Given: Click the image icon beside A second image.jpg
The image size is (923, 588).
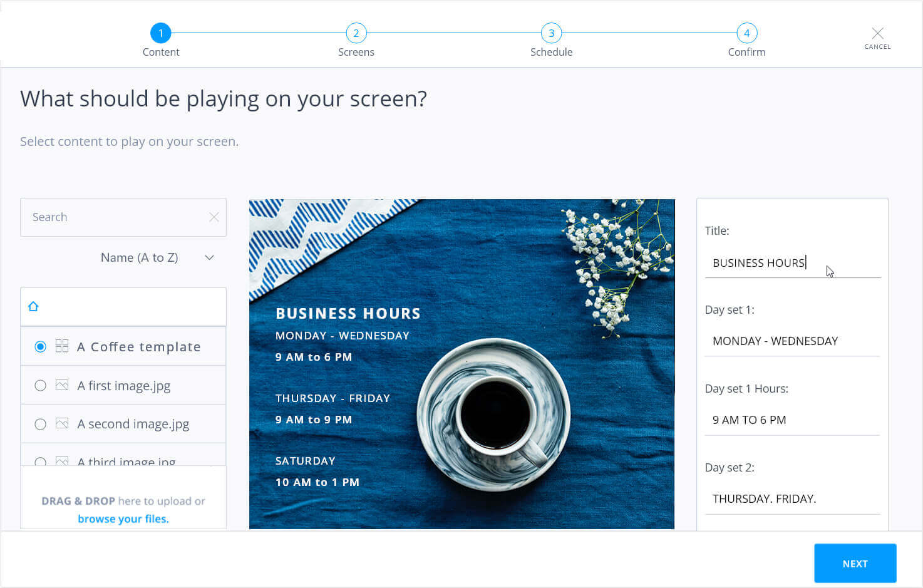Looking at the screenshot, I should (x=62, y=423).
